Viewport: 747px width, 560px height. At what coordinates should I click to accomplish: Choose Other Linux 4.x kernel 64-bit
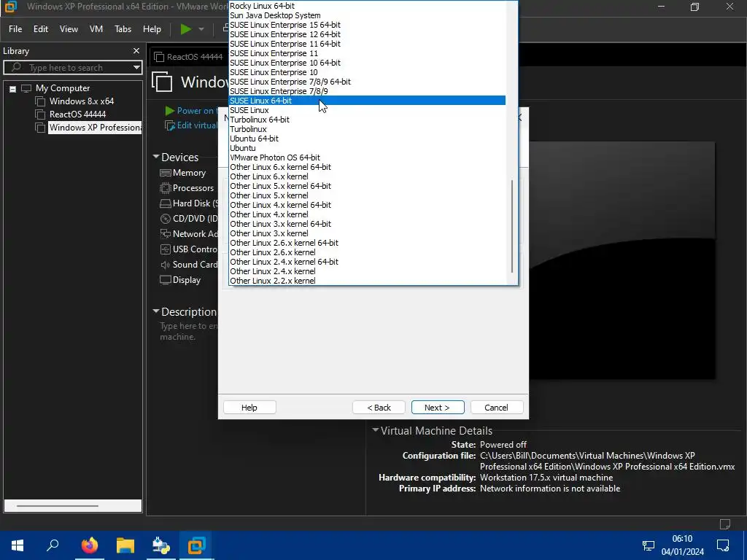click(368, 205)
